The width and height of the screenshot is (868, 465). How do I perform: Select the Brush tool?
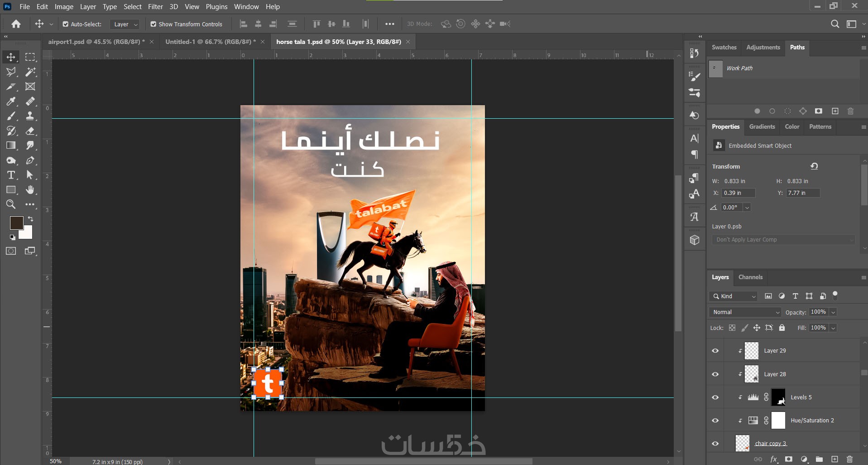(11, 116)
